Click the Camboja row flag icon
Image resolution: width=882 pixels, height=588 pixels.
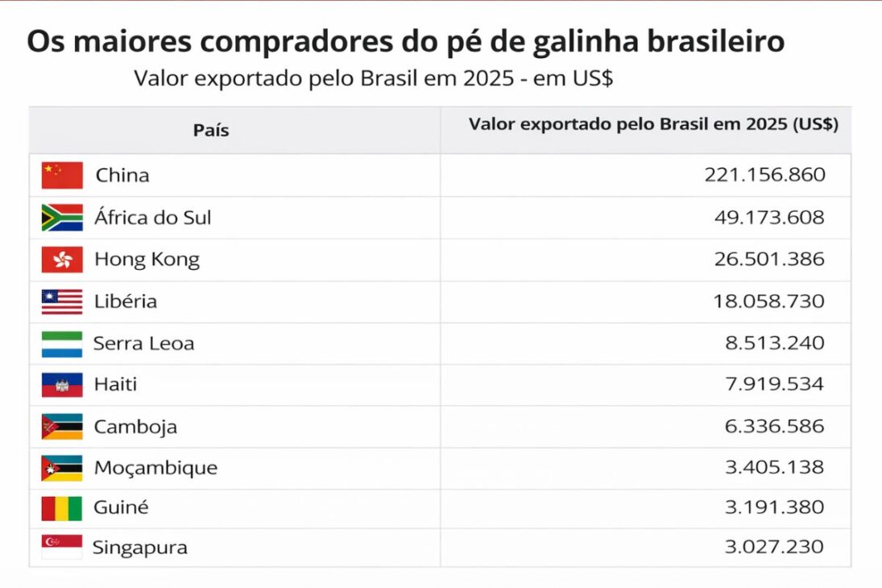(x=62, y=426)
